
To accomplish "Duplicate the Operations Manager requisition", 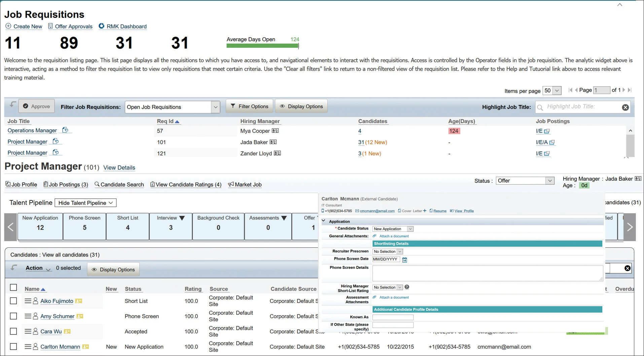I will coord(66,130).
